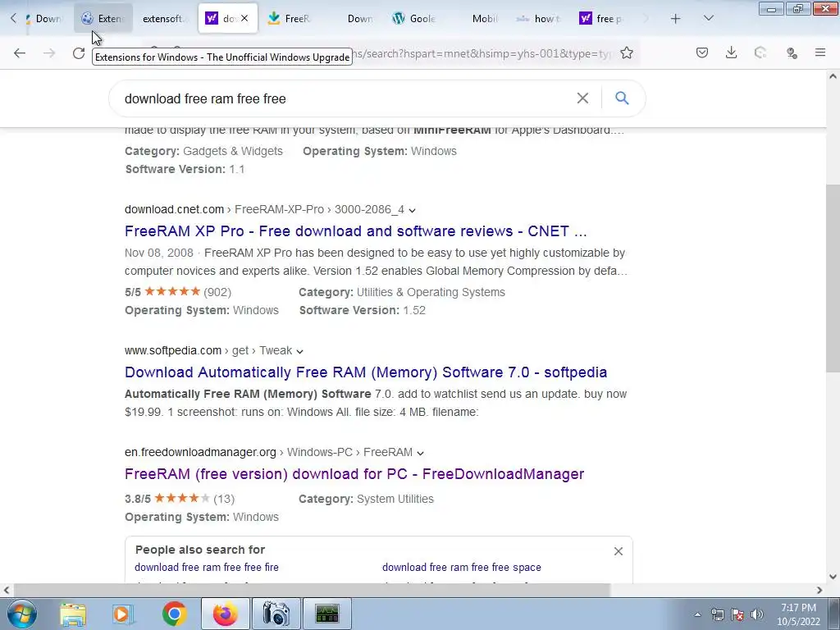Open Windows Explorer from taskbar
Image resolution: width=840 pixels, height=630 pixels.
[x=73, y=614]
